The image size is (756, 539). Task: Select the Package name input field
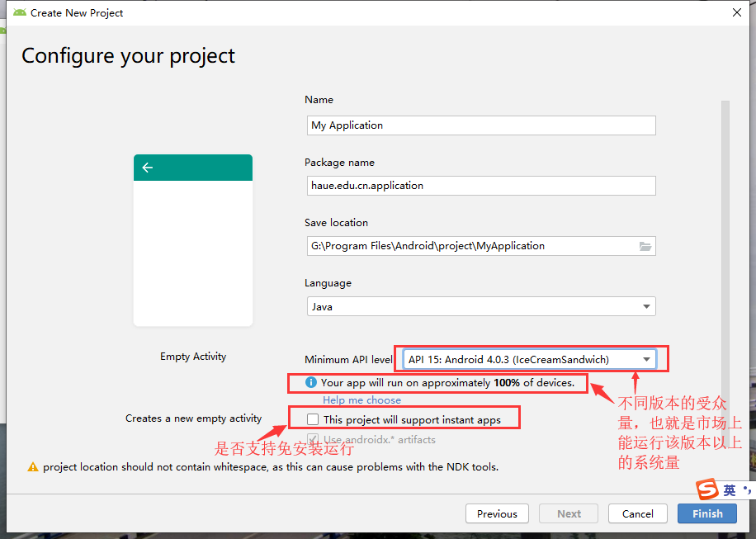pos(481,185)
